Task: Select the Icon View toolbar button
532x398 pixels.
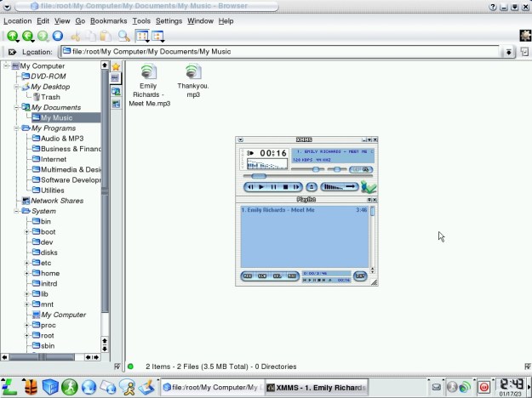Action: (x=142, y=37)
